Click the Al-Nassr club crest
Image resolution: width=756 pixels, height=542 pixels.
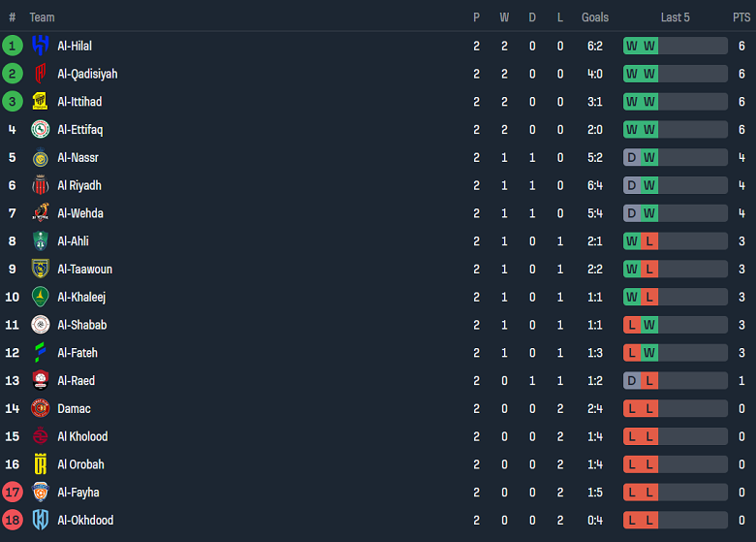pyautogui.click(x=40, y=158)
